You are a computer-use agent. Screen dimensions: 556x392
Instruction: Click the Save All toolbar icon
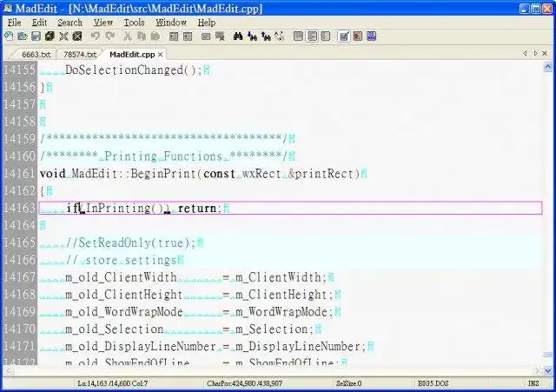(50, 37)
